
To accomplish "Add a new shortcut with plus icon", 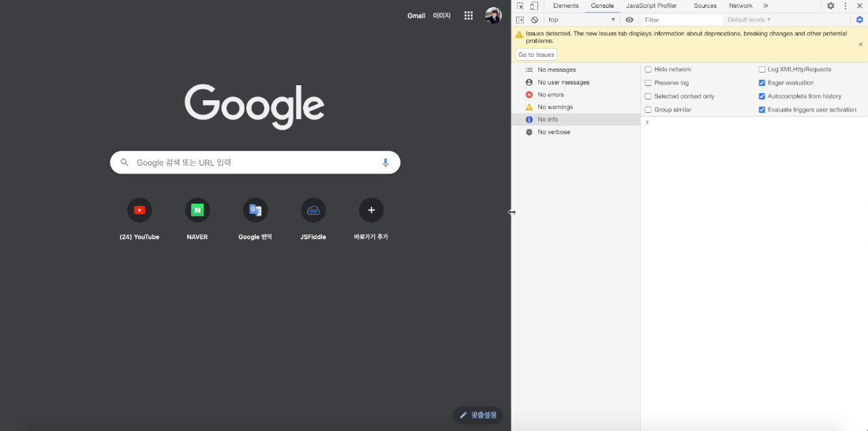I will (x=371, y=210).
